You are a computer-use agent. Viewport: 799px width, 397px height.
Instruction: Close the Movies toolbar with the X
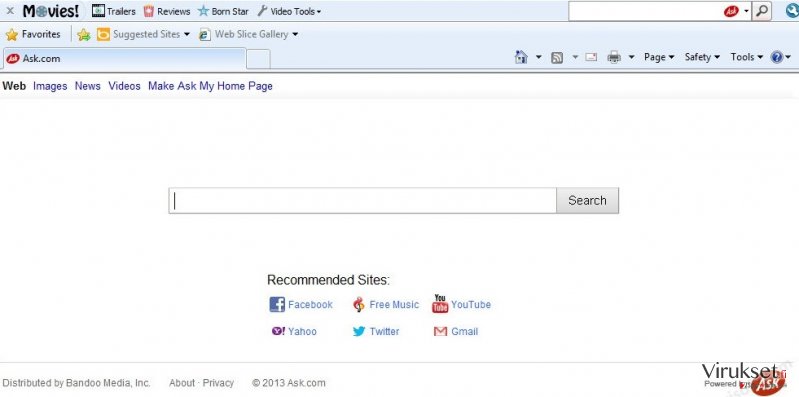[x=10, y=11]
